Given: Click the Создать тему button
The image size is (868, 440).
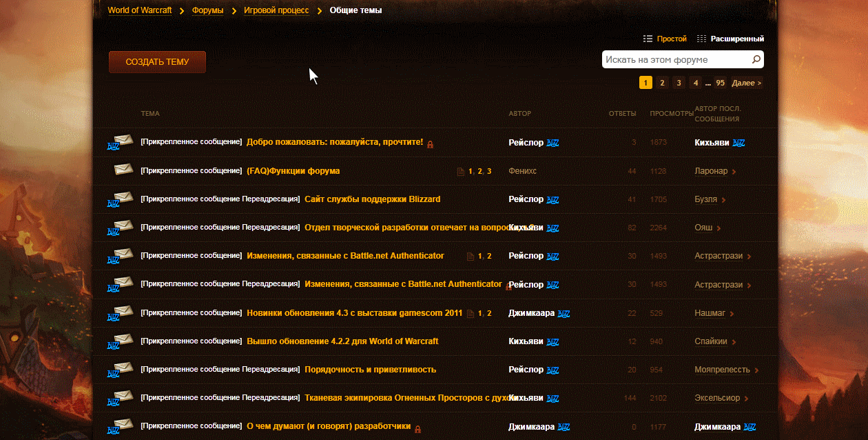Looking at the screenshot, I should [157, 62].
